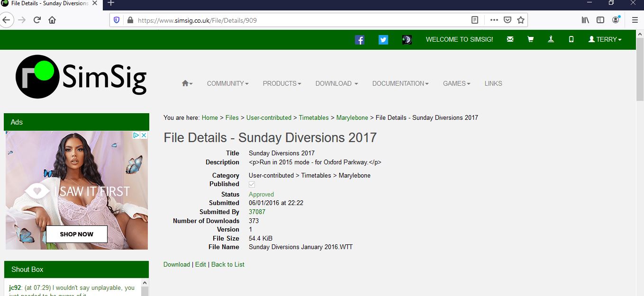Open the PRODUCTS dropdown menu

pyautogui.click(x=282, y=83)
